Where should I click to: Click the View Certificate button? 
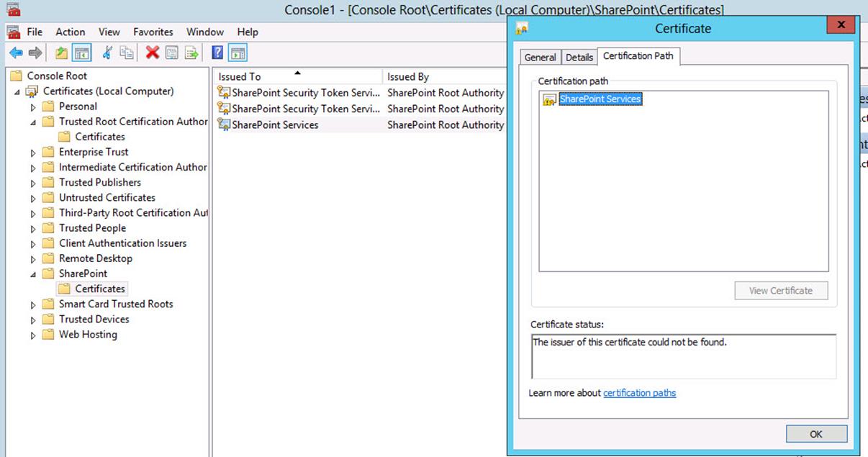pos(781,291)
